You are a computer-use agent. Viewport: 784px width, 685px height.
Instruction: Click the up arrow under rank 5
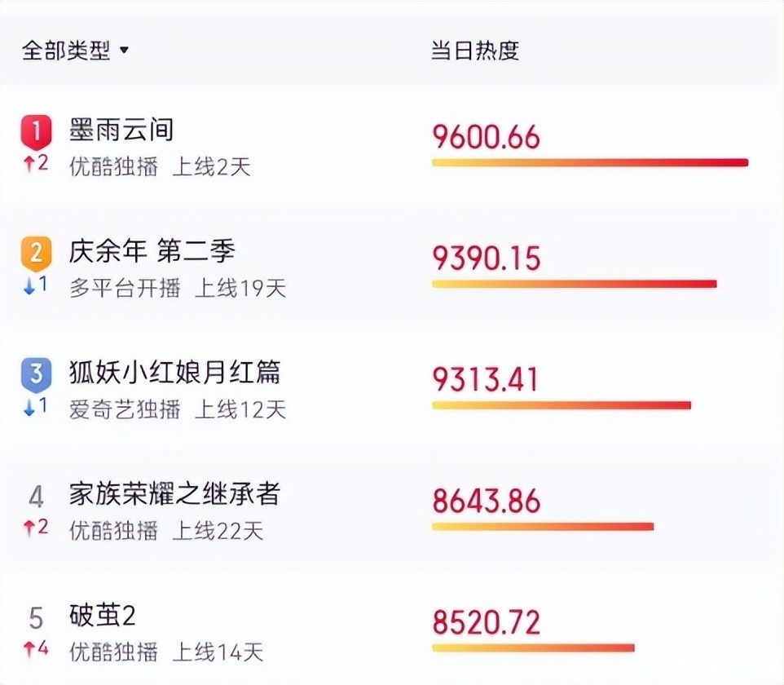pos(29,650)
